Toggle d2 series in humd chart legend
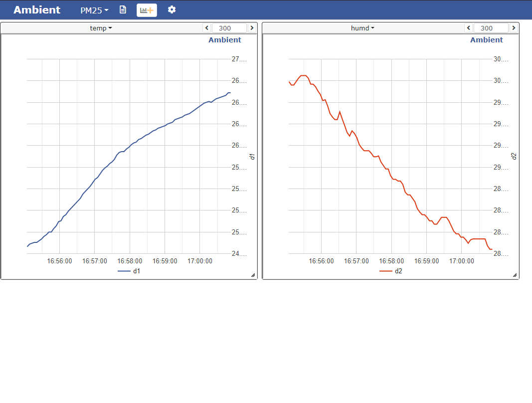Screen dimensions: 532x403 (x=392, y=271)
